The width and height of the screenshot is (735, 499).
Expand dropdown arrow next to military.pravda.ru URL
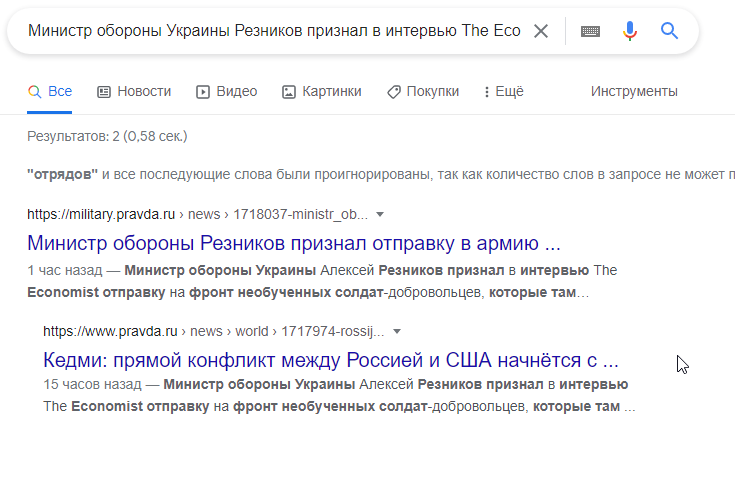(x=380, y=215)
